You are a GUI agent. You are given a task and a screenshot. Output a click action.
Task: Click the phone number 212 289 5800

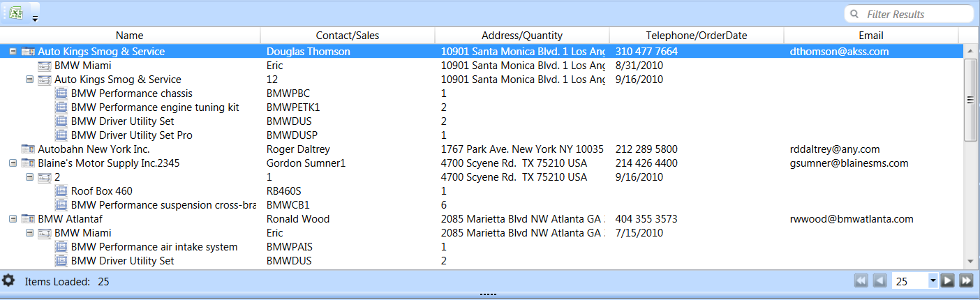[646, 149]
